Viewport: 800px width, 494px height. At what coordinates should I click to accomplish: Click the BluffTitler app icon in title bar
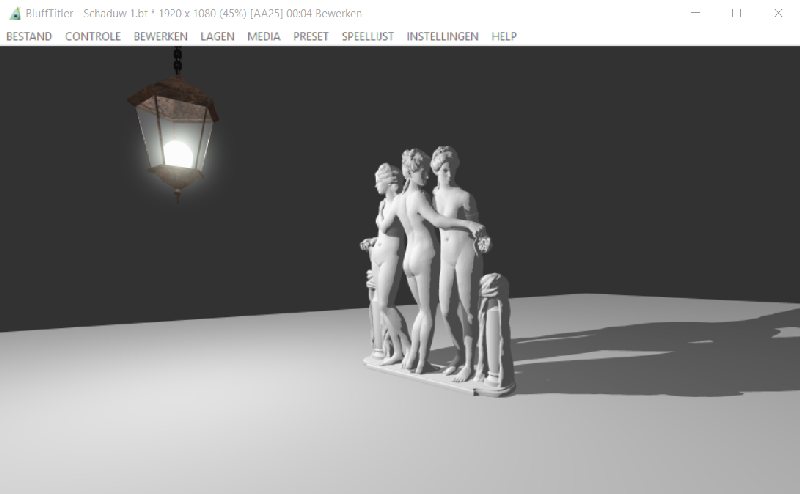(15, 13)
